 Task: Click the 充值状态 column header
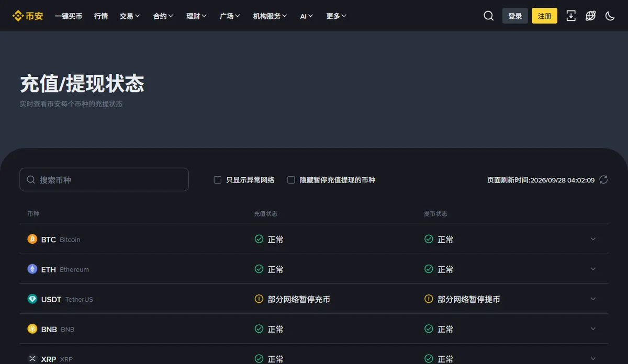(266, 214)
